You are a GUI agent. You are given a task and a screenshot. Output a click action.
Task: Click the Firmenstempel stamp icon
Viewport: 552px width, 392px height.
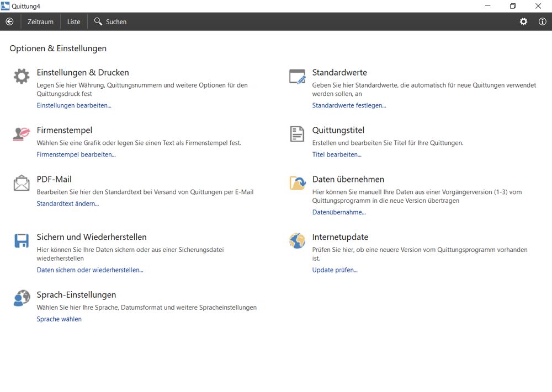(x=22, y=134)
